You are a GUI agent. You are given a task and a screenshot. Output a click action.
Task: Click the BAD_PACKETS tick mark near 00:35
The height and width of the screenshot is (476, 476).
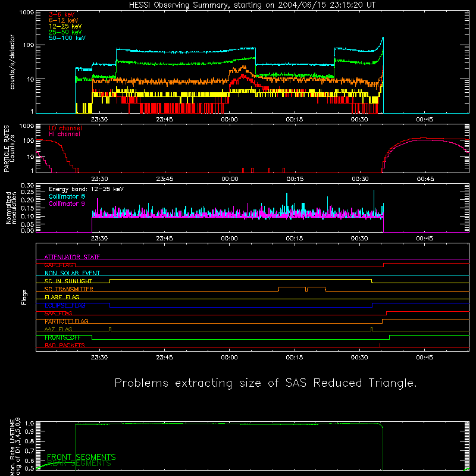[x=380, y=345]
